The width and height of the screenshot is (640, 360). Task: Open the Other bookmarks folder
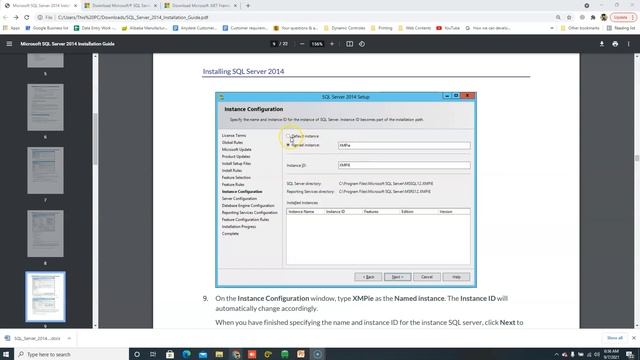pos(580,28)
